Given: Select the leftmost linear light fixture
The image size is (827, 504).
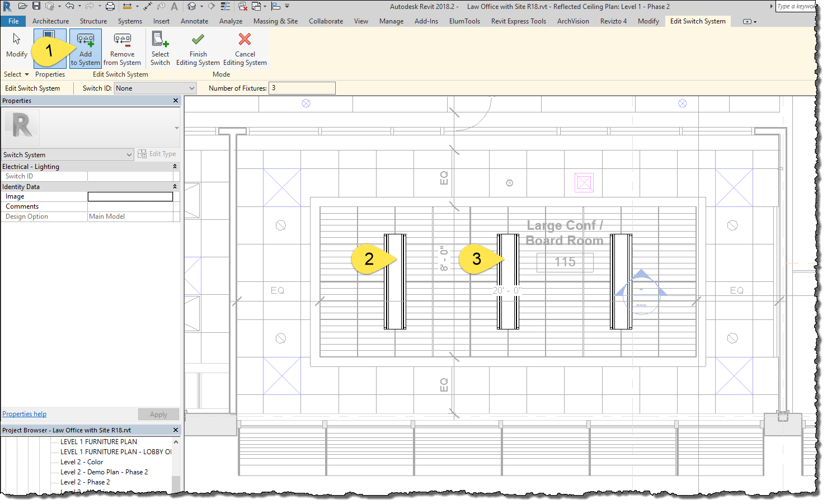Looking at the screenshot, I should point(395,281).
